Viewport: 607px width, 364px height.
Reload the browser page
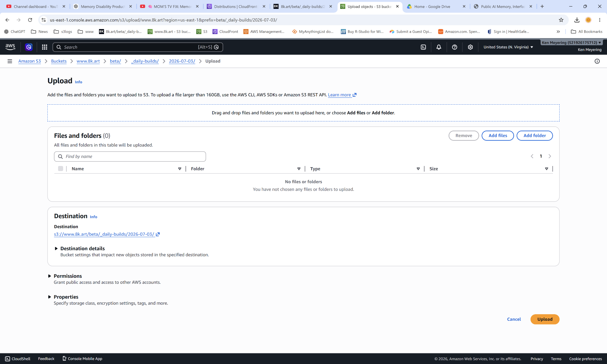click(30, 20)
